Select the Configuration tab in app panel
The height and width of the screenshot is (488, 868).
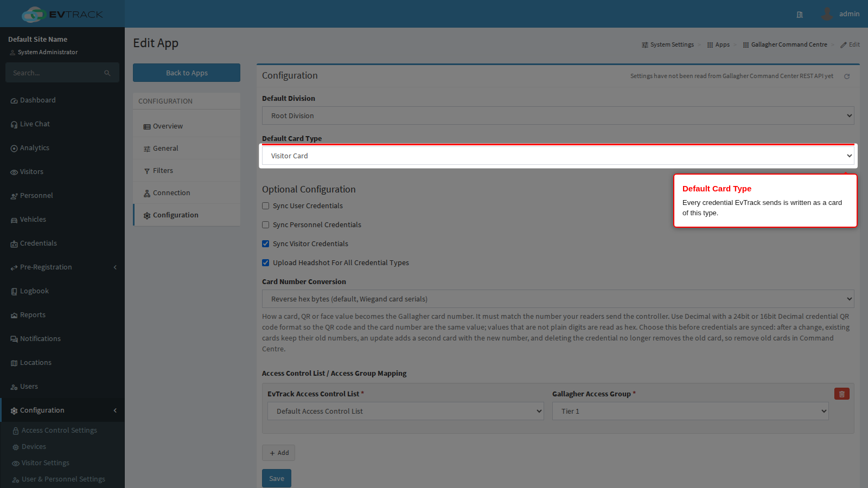tap(187, 215)
